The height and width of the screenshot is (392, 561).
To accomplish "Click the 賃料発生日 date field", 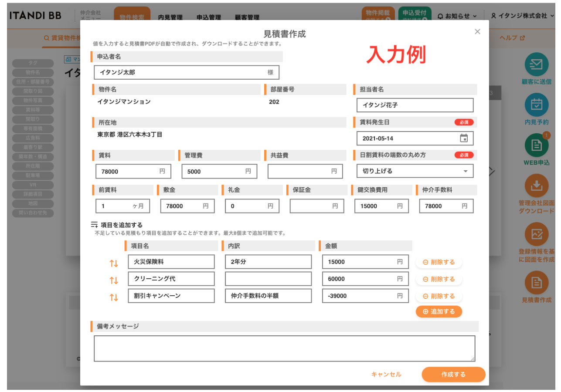I will [415, 138].
